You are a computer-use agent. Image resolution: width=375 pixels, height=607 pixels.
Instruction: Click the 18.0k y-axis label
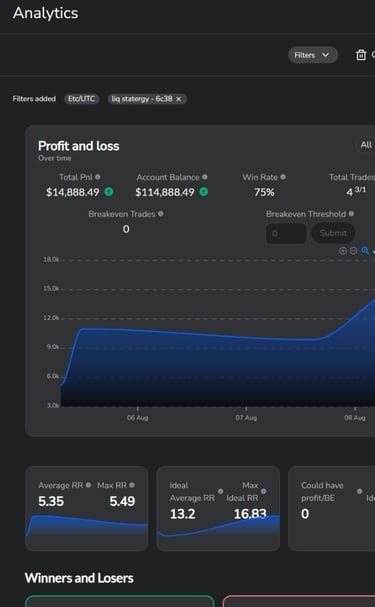51,259
